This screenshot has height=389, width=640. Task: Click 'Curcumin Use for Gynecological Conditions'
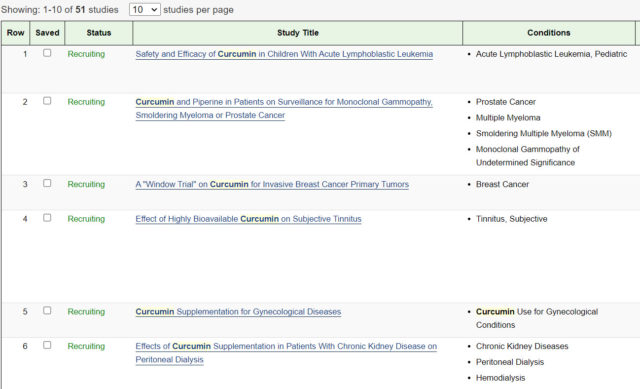(x=537, y=318)
